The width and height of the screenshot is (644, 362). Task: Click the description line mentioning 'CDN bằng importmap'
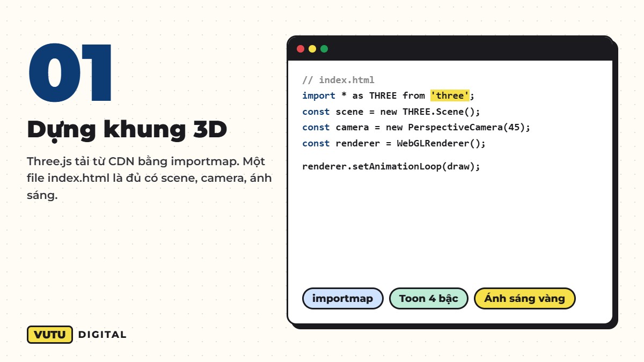146,161
